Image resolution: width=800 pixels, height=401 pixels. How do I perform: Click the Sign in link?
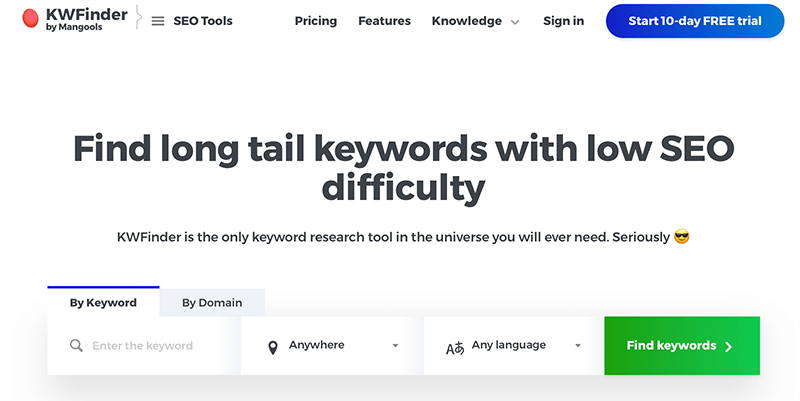(x=563, y=21)
